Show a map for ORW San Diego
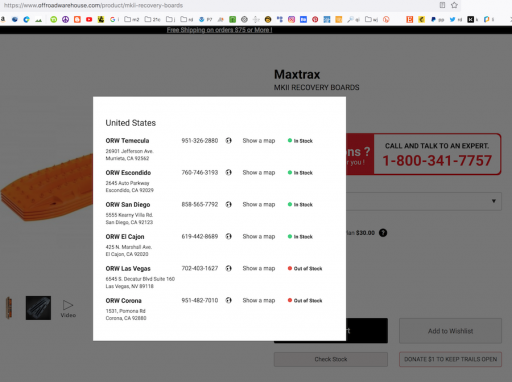512x382 pixels. click(259, 205)
